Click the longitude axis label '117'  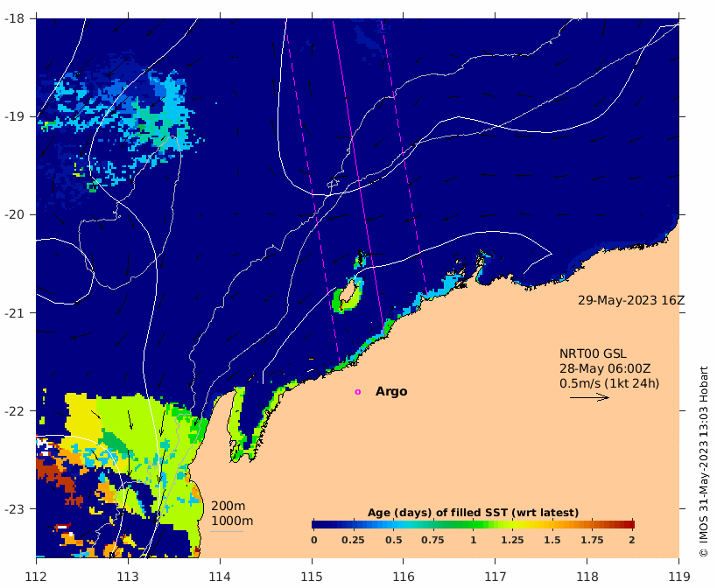pos(496,577)
